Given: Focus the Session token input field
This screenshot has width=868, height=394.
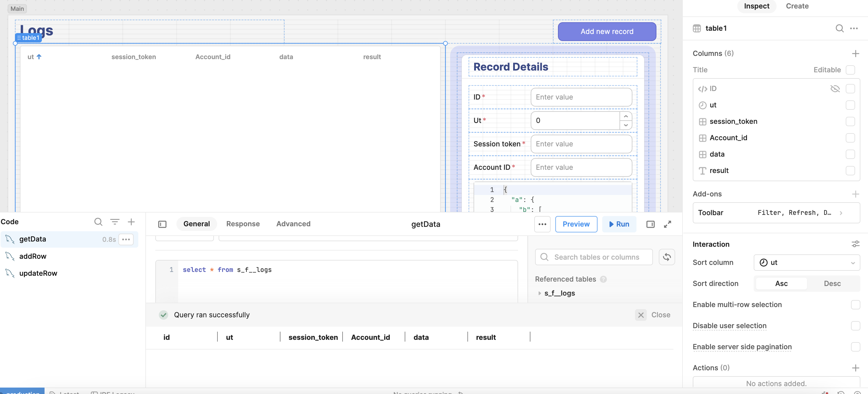Looking at the screenshot, I should [x=581, y=144].
